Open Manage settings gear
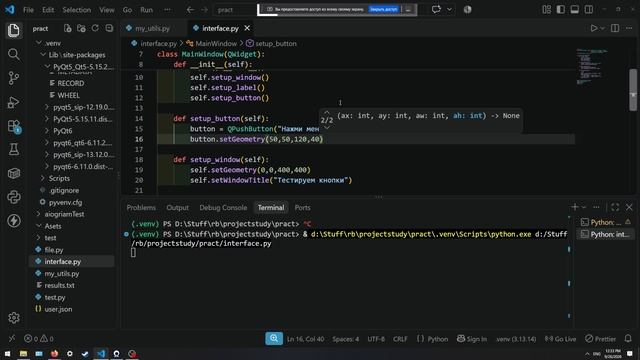 point(13,318)
